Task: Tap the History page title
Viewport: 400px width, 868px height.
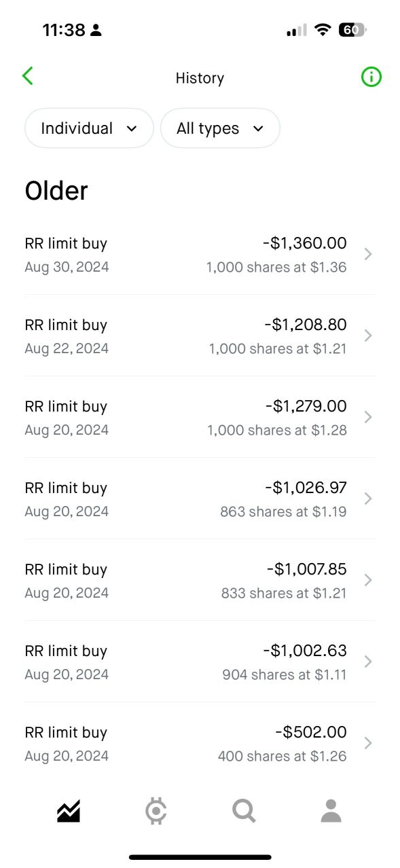Action: (200, 78)
